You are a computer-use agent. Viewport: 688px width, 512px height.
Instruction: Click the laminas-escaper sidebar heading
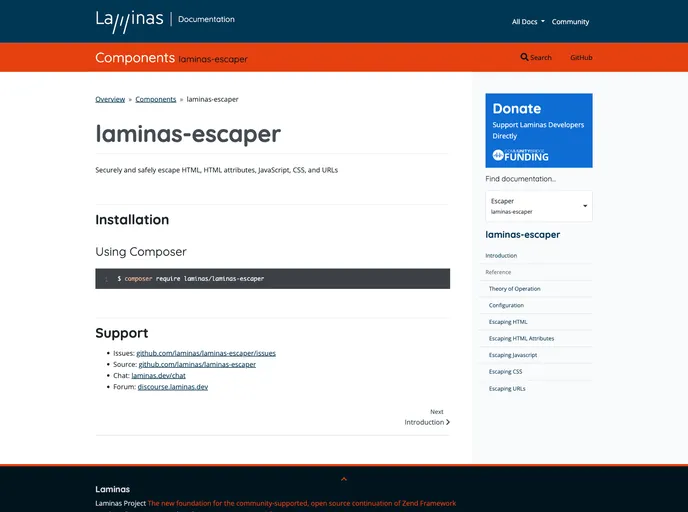pos(523,235)
